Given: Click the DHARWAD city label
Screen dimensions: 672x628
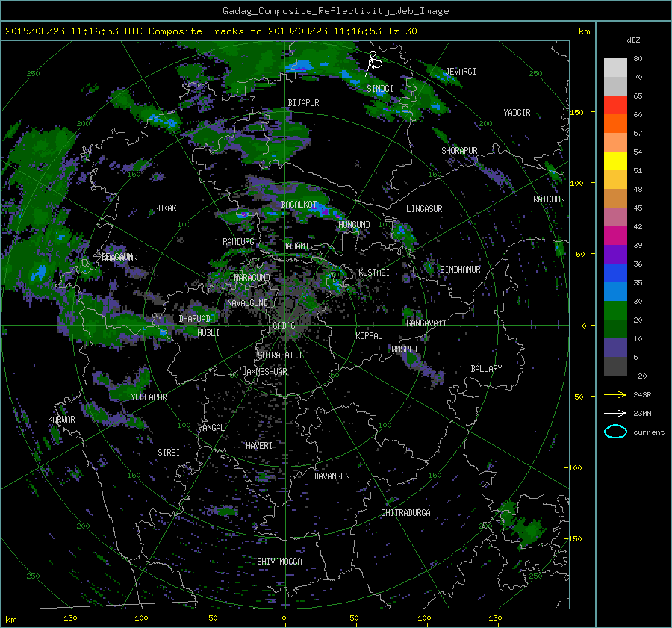Looking at the screenshot, I should tap(195, 319).
